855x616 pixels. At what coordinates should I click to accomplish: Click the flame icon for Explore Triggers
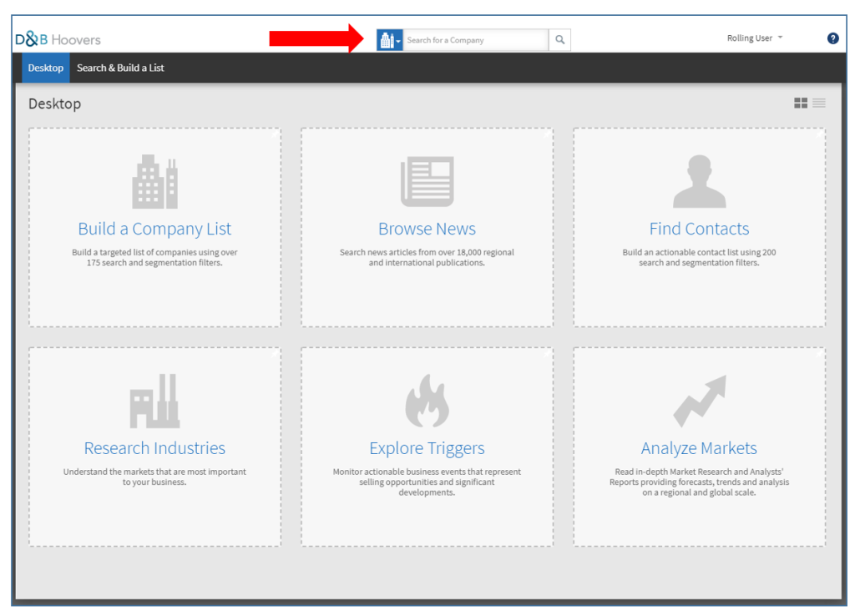tap(427, 401)
